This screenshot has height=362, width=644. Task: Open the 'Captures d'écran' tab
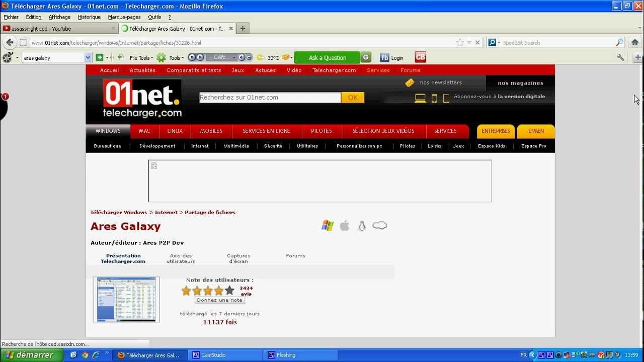tap(238, 258)
